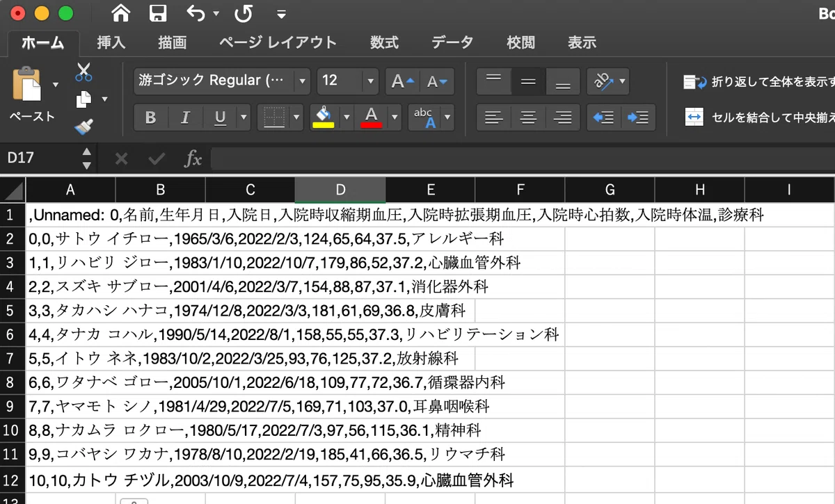The width and height of the screenshot is (835, 504).
Task: Click the borders icon
Action: click(x=274, y=117)
